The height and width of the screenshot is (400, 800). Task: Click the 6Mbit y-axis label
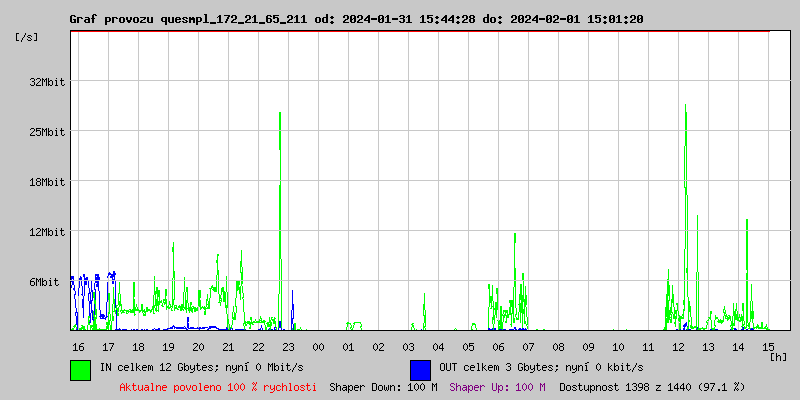44,282
